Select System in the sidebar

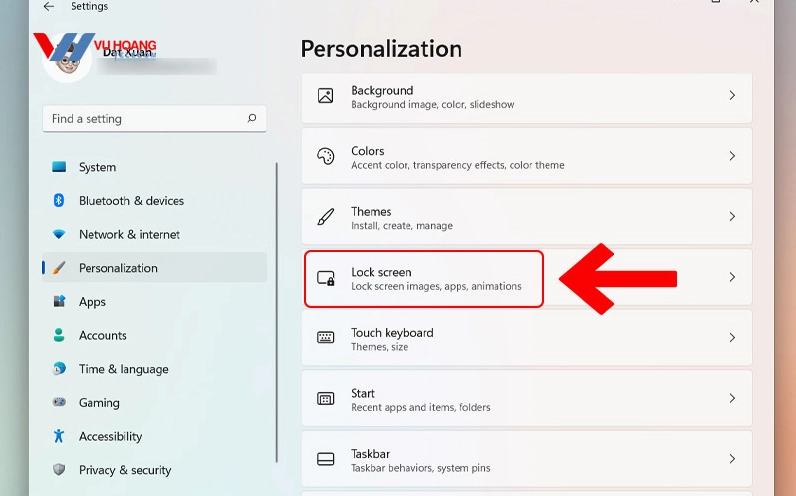(x=98, y=167)
